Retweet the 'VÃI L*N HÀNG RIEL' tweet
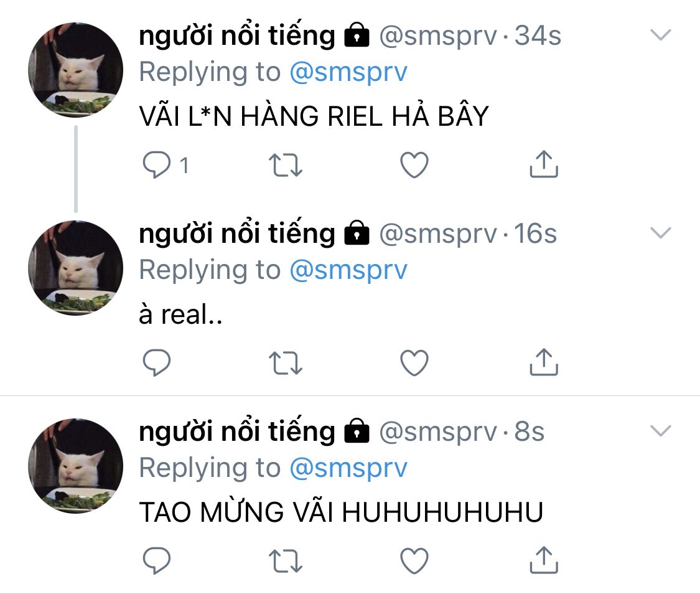 click(x=285, y=165)
